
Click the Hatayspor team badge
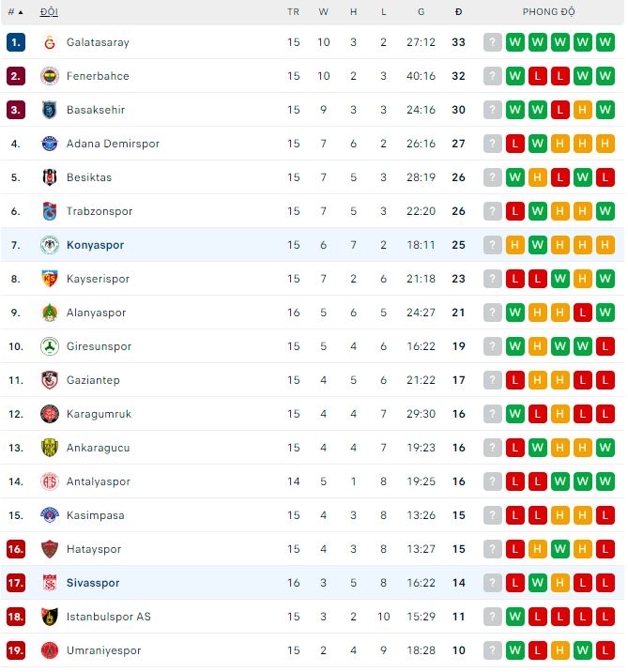click(50, 549)
